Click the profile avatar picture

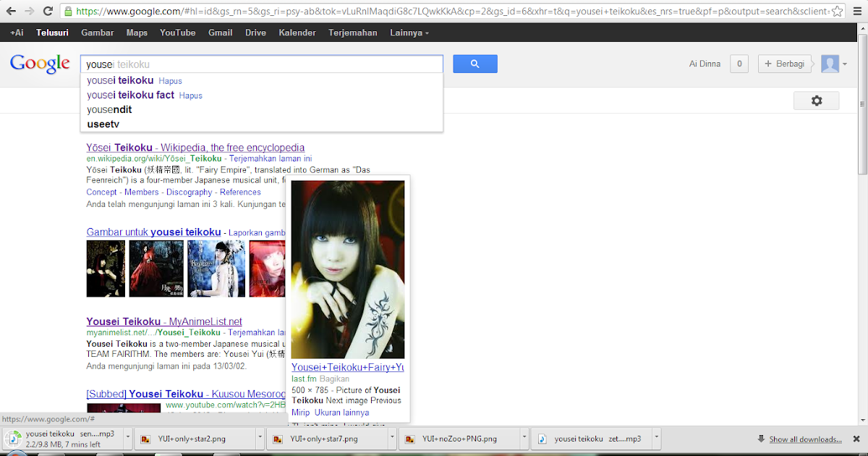tap(830, 64)
